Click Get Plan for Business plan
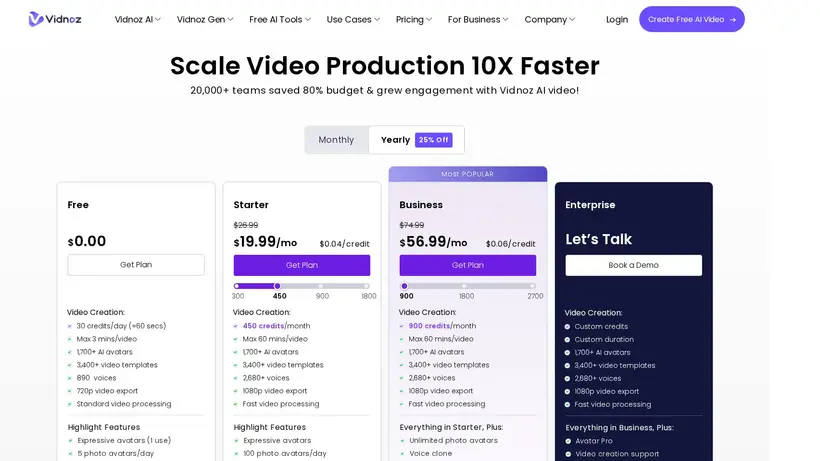Image resolution: width=820 pixels, height=461 pixels. click(468, 265)
